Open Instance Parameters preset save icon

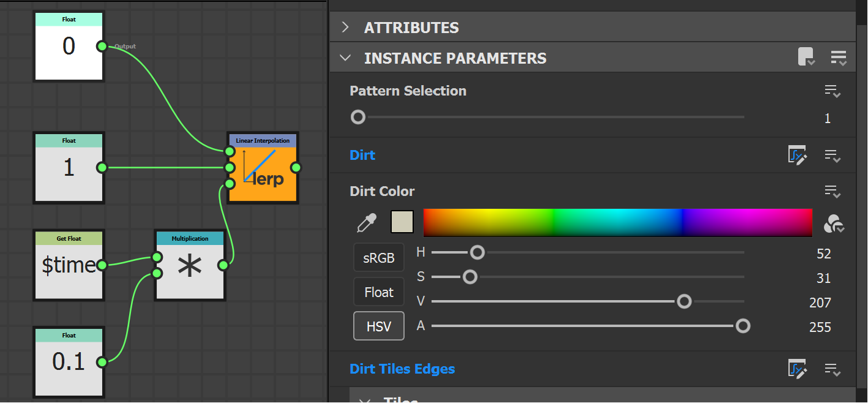point(807,58)
